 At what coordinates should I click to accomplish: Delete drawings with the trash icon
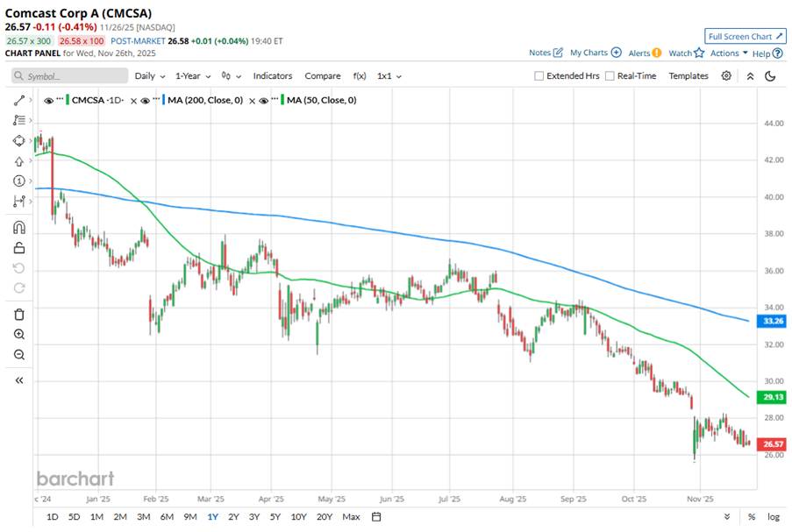(x=18, y=314)
